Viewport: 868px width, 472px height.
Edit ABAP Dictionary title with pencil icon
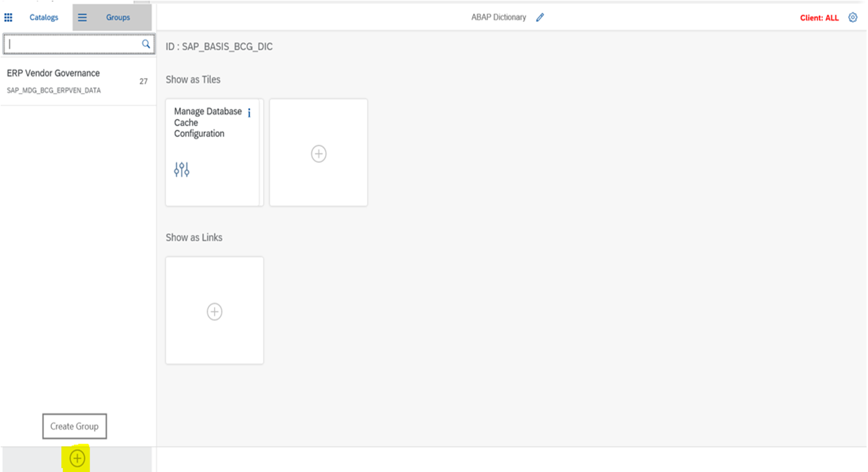(540, 18)
